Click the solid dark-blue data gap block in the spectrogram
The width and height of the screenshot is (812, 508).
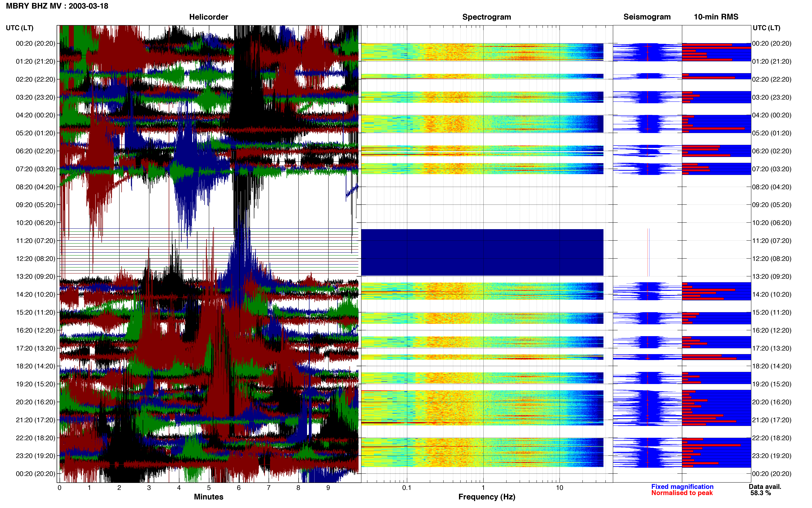coord(482,252)
